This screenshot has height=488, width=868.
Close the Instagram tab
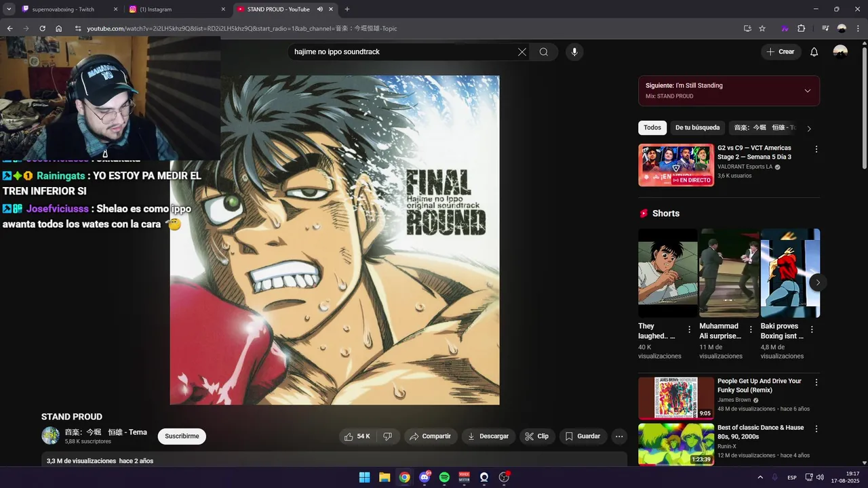point(223,9)
